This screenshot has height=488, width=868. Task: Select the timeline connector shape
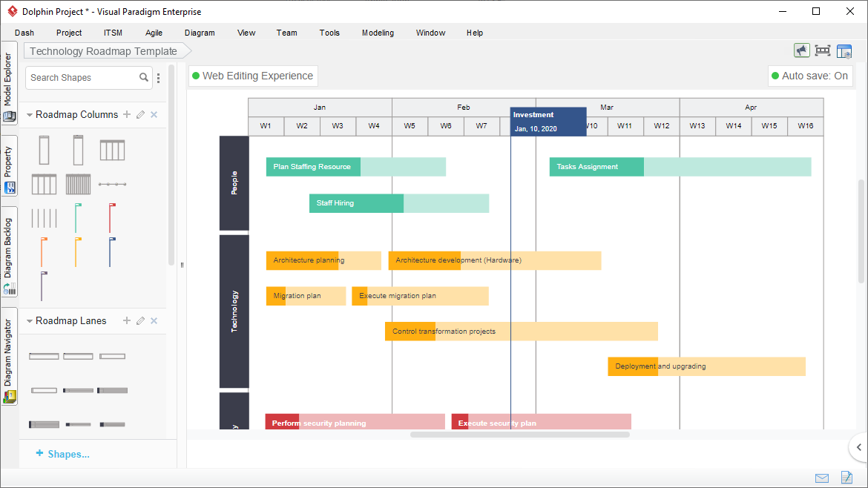[112, 184]
